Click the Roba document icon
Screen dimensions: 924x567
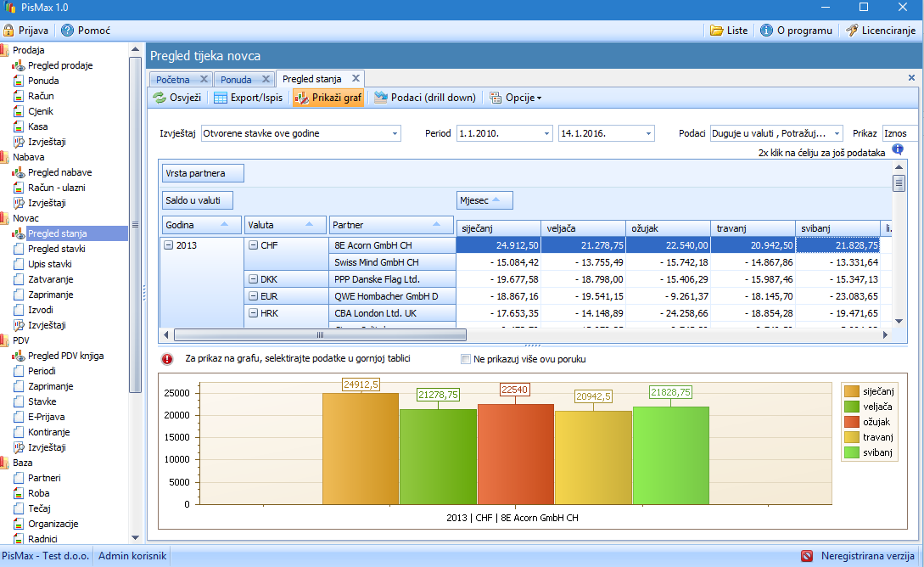[19, 493]
